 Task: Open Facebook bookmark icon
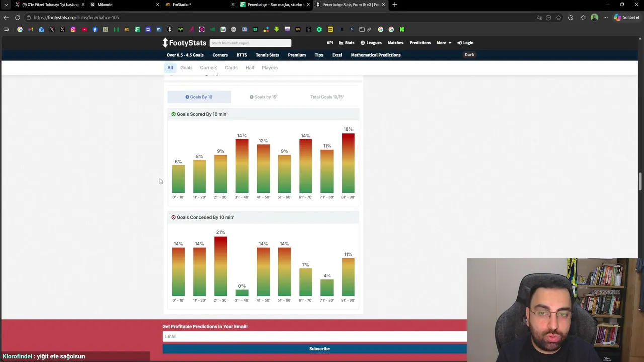[x=95, y=29]
